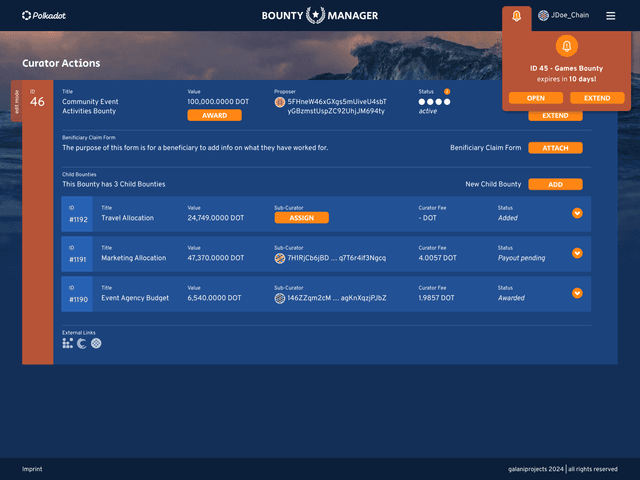This screenshot has height=480, width=640.
Task: Toggle the edit mode tab
Action: [x=14, y=98]
